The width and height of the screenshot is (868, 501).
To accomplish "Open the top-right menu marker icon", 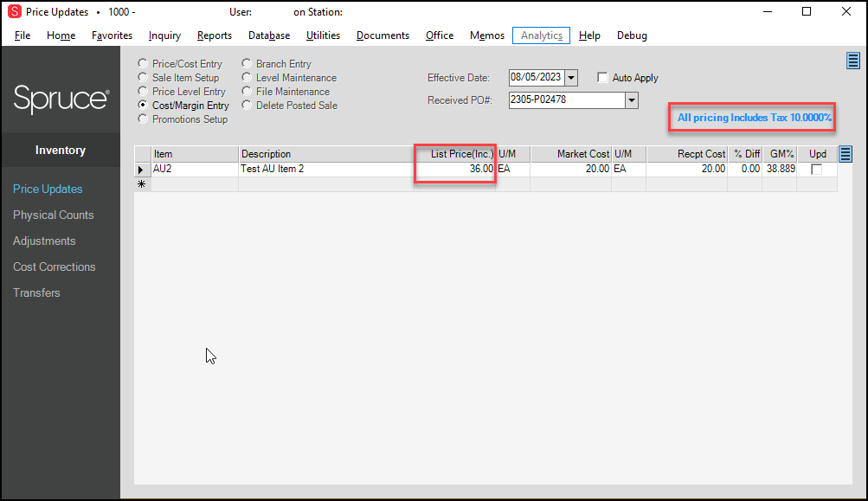I will pos(853,61).
